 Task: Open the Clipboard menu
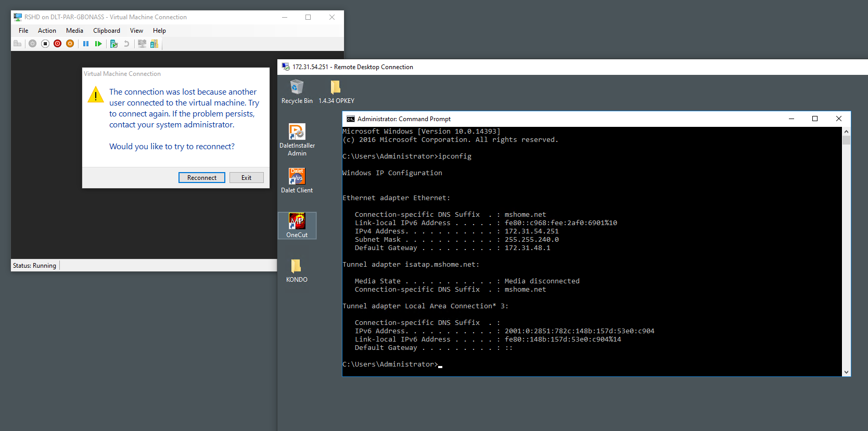[x=107, y=31]
